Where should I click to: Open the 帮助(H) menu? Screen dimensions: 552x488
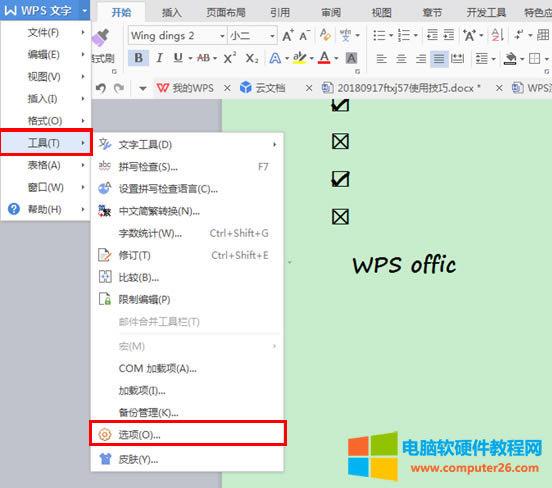(45, 209)
